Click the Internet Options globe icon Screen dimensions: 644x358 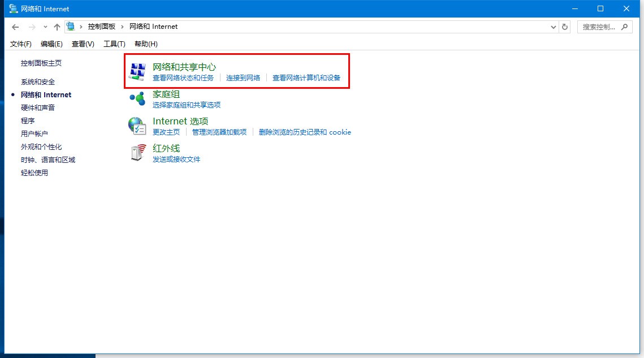coord(137,126)
